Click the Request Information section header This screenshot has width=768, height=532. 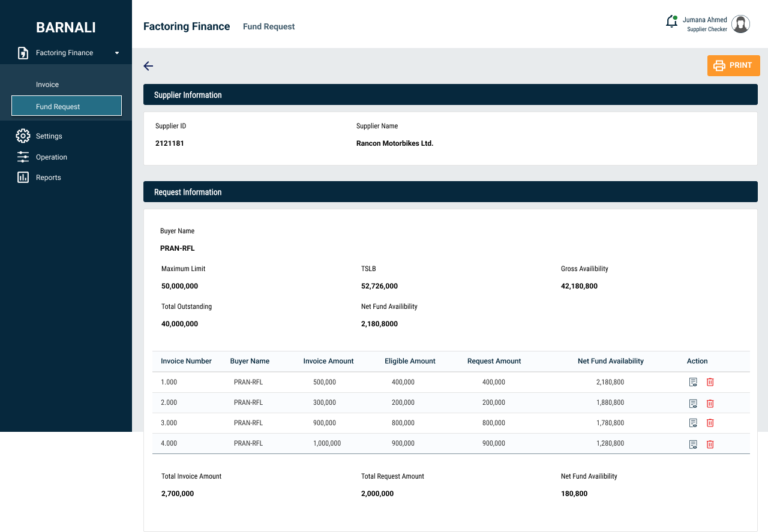(451, 192)
